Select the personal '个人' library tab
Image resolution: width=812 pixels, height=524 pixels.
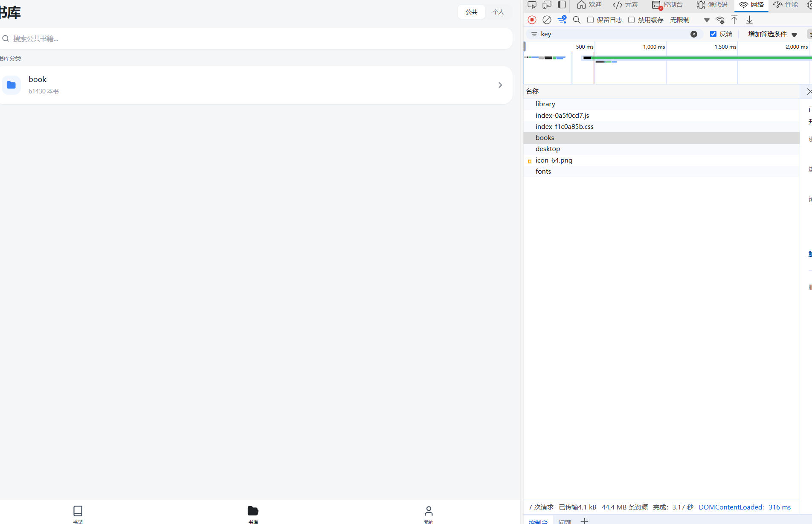pyautogui.click(x=498, y=12)
